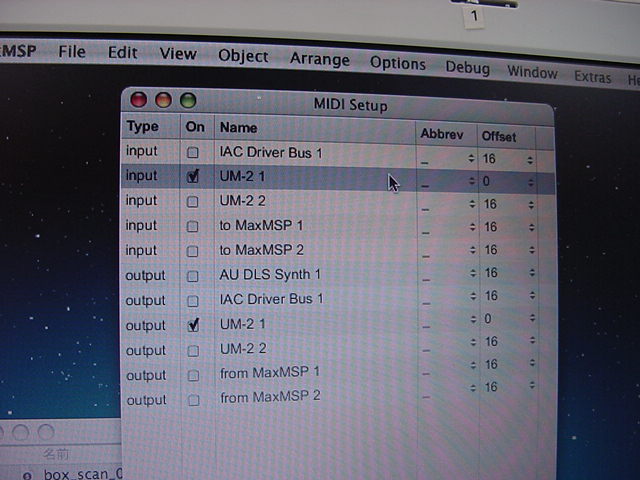The width and height of the screenshot is (640, 480).
Task: Open the Edit menu
Action: tap(122, 53)
